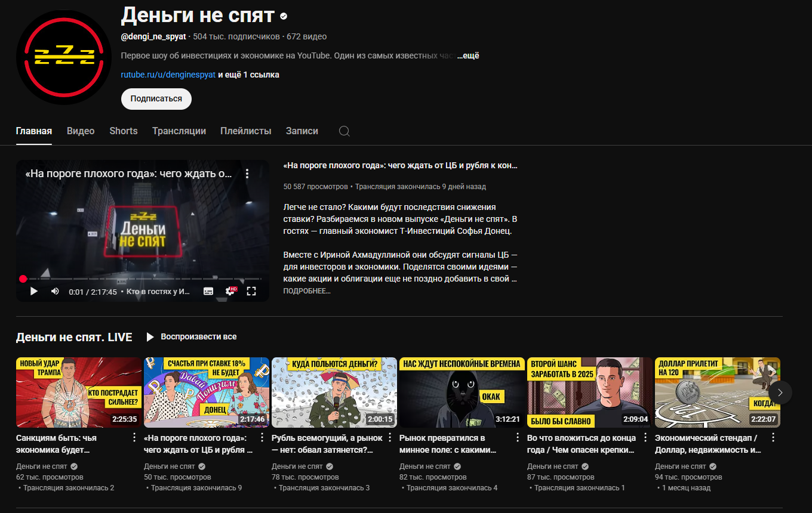Open thumbnail 'НОВЫЙ УДАР ТРАМПА'
This screenshot has height=513, width=812.
[x=79, y=393]
